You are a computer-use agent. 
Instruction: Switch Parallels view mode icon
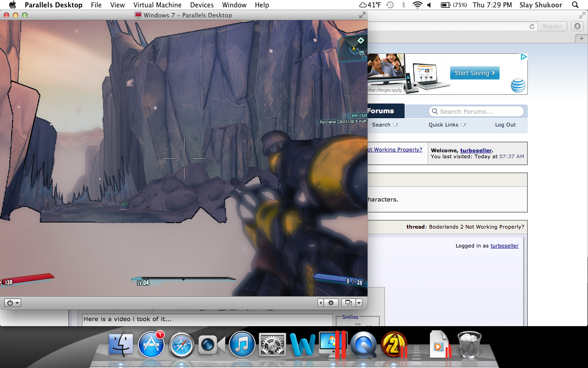[348, 303]
